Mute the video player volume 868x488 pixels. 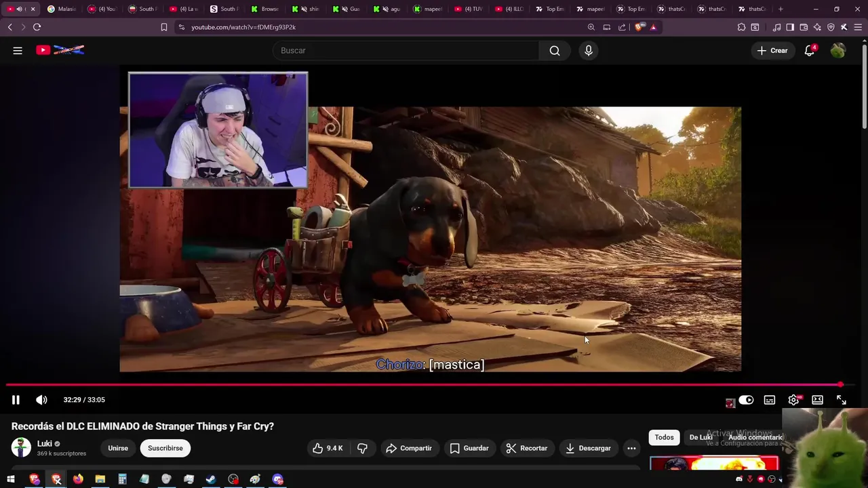(x=41, y=400)
